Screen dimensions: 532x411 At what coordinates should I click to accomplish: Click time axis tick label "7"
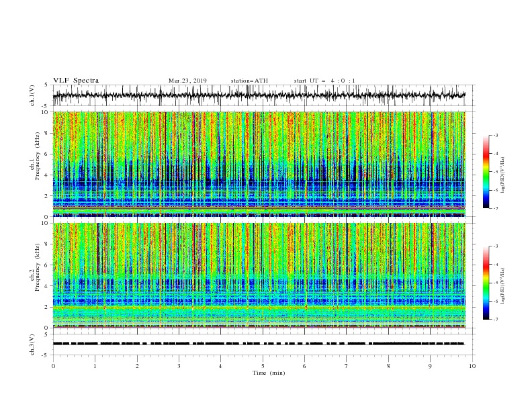(347, 366)
